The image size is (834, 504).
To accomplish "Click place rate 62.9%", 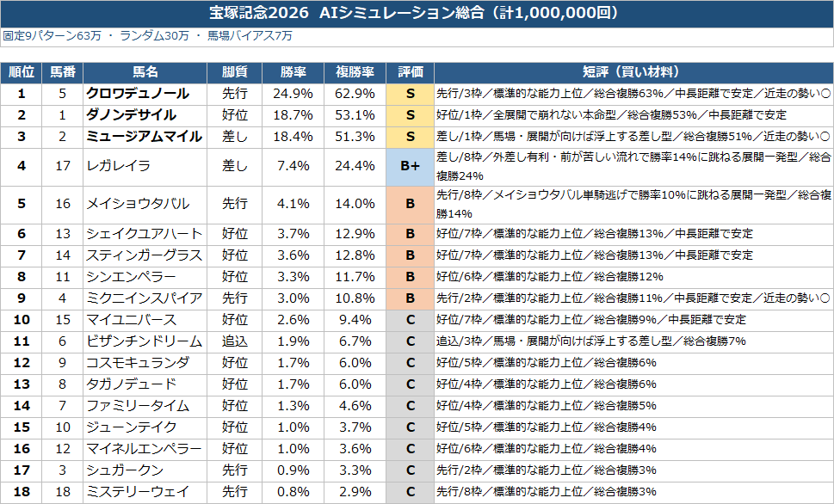I will point(355,94).
